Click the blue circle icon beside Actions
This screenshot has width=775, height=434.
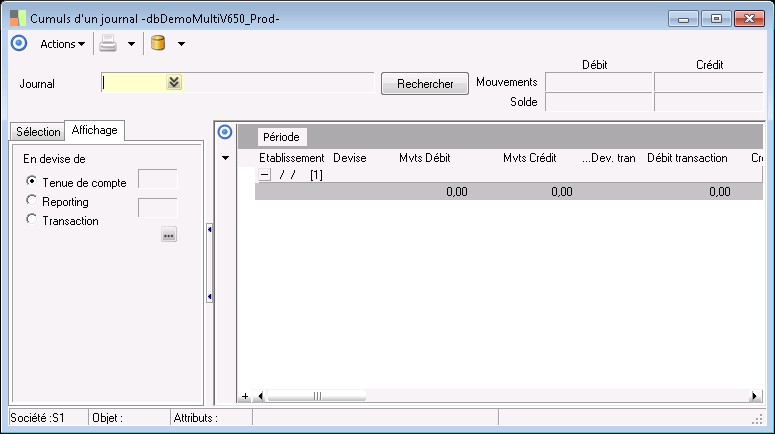coord(19,43)
